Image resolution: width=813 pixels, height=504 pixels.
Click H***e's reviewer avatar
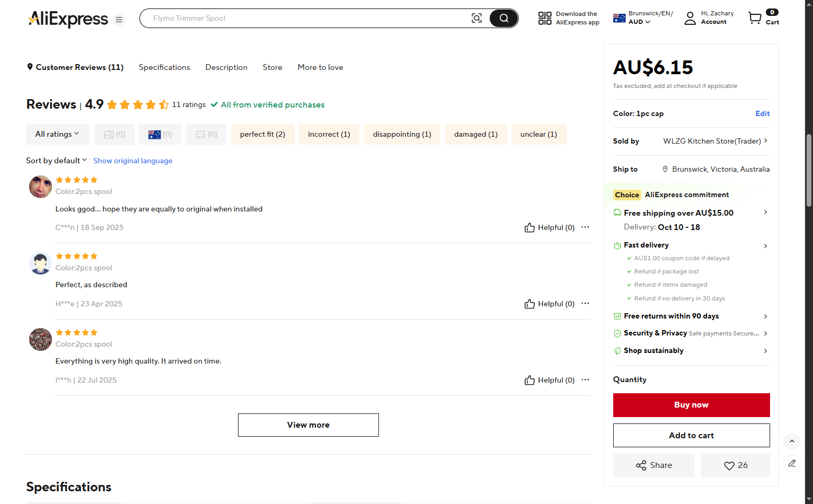(x=40, y=263)
